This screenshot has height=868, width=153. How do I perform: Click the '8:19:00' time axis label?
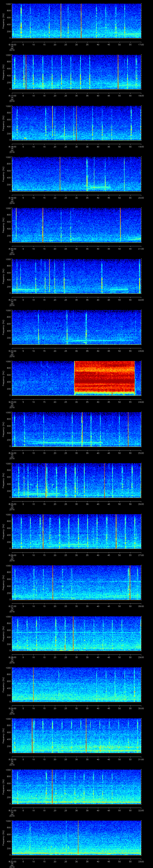(12, 198)
